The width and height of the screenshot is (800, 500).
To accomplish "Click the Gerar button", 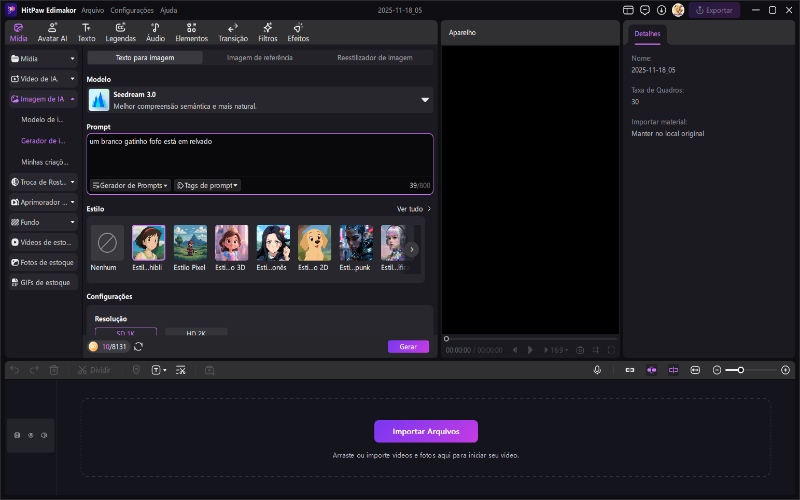I will (x=408, y=346).
